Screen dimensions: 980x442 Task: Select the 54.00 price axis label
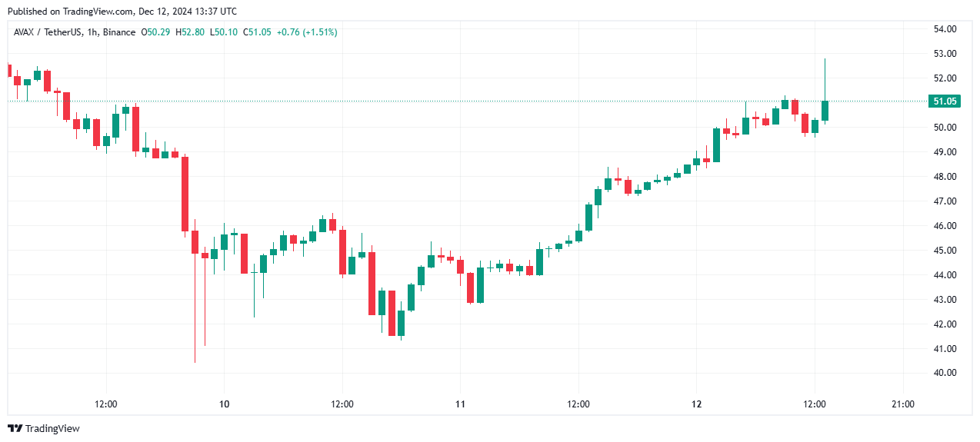click(944, 29)
